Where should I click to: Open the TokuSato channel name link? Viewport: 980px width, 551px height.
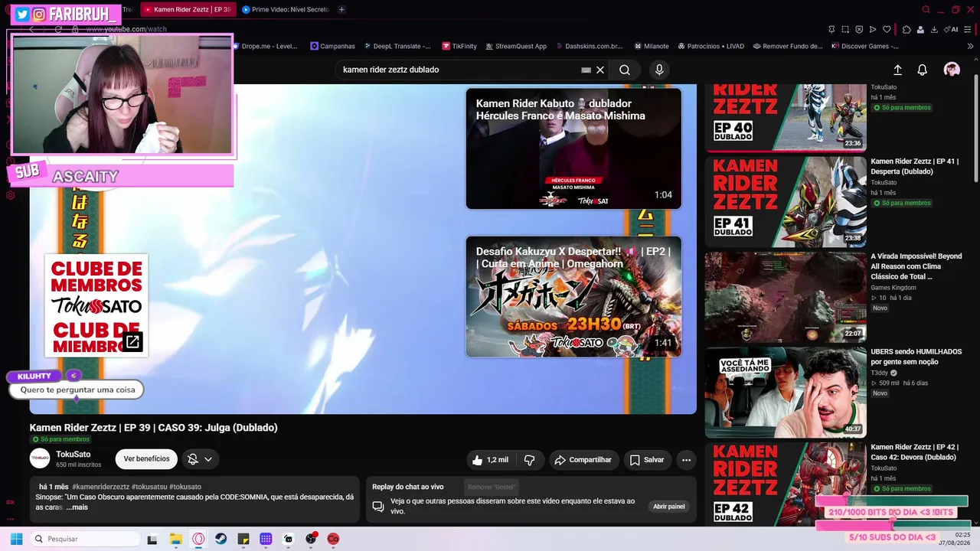(73, 455)
